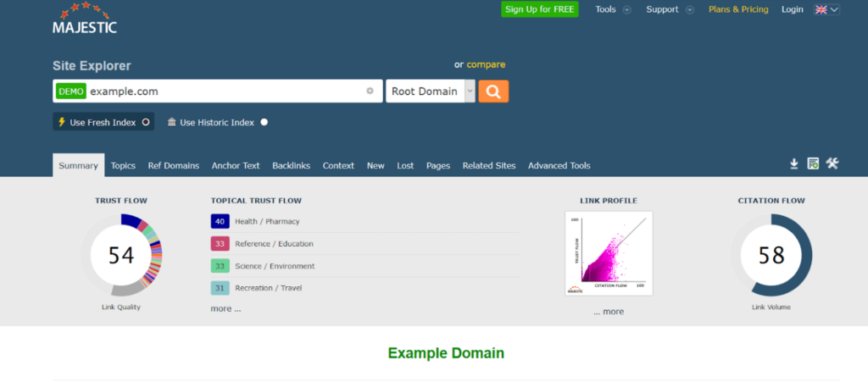Open the Root Domain dropdown
868x382 pixels.
tap(430, 91)
